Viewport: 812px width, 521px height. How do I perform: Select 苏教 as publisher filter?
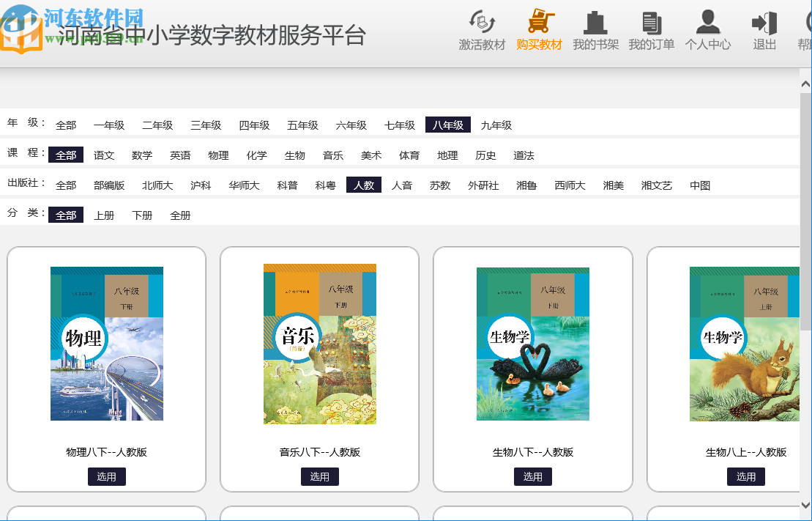(439, 185)
